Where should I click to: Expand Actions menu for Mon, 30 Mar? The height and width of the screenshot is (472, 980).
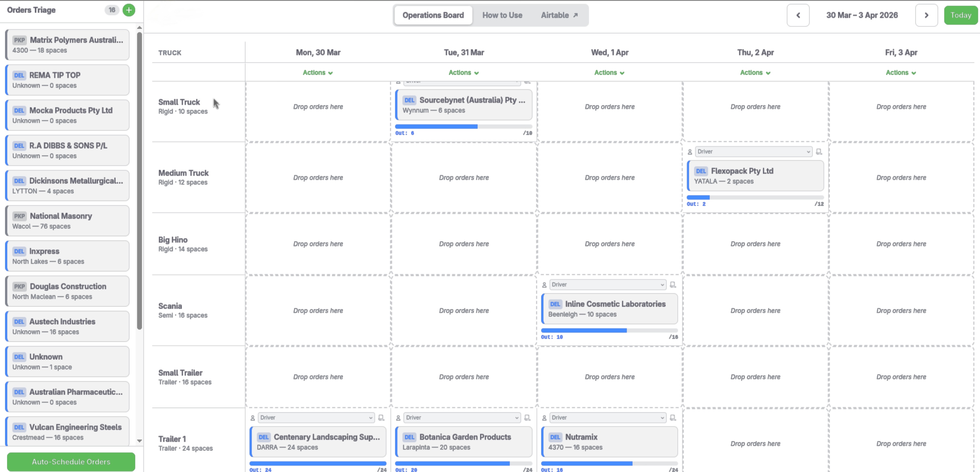click(318, 73)
